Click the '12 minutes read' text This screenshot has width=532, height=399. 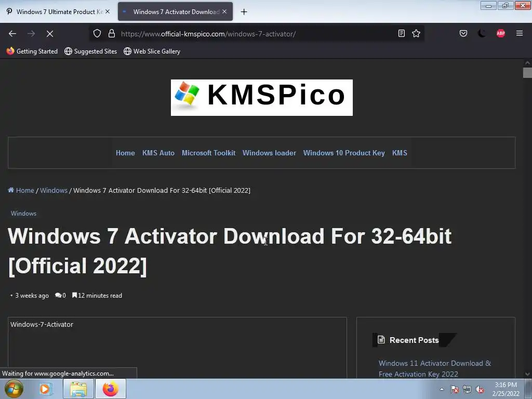click(x=100, y=296)
